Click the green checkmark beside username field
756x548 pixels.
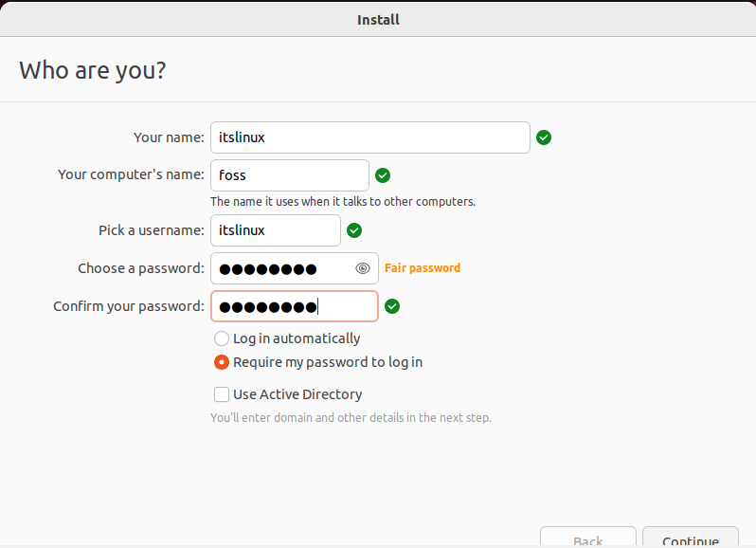[x=354, y=230]
